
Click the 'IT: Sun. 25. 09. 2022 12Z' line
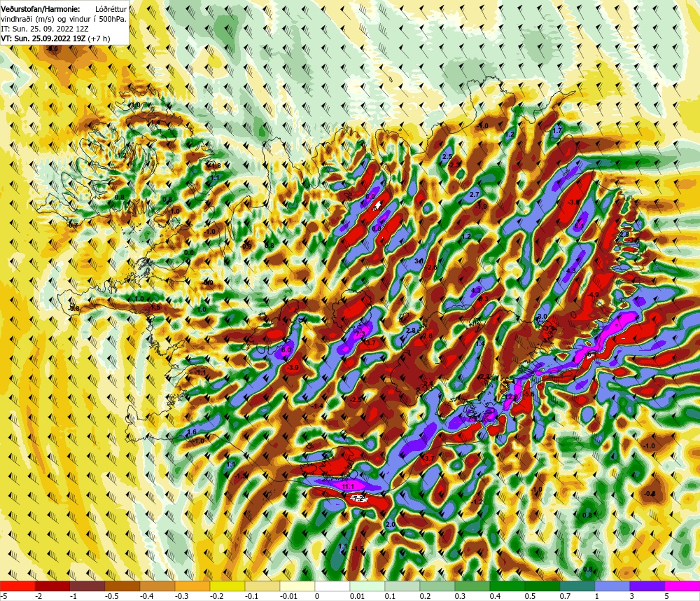click(45, 29)
